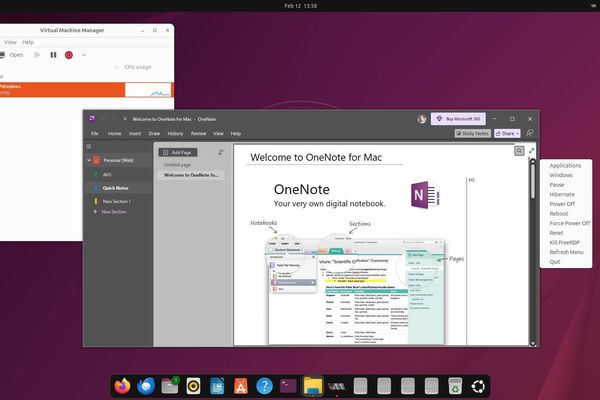
Task: Collapse the Personal (Web) notebook
Action: pos(89,160)
